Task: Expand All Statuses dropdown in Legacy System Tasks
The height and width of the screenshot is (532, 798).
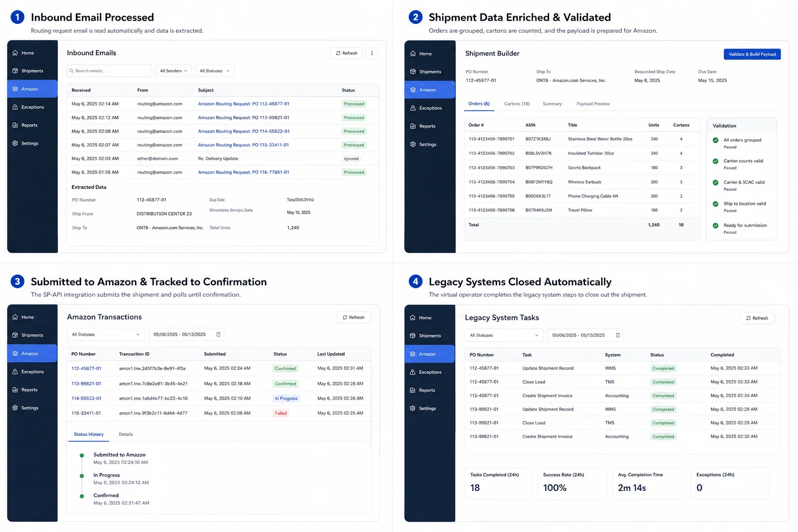Action: pos(504,335)
